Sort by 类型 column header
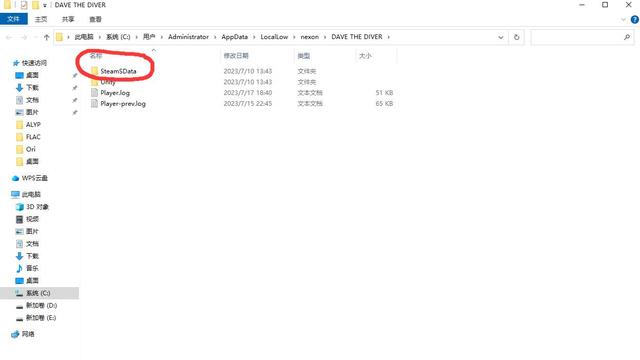 coord(303,56)
